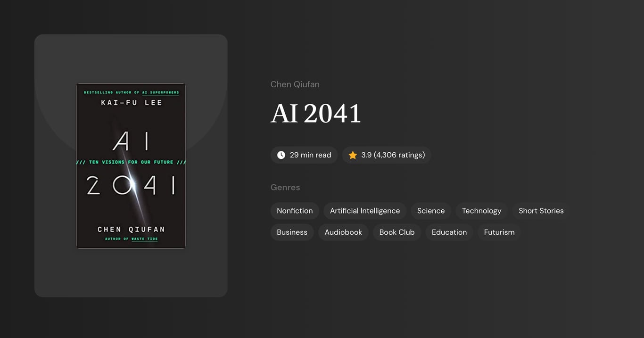This screenshot has width=644, height=338.
Task: Open author Chen Qiufan's page link
Action: tap(295, 84)
